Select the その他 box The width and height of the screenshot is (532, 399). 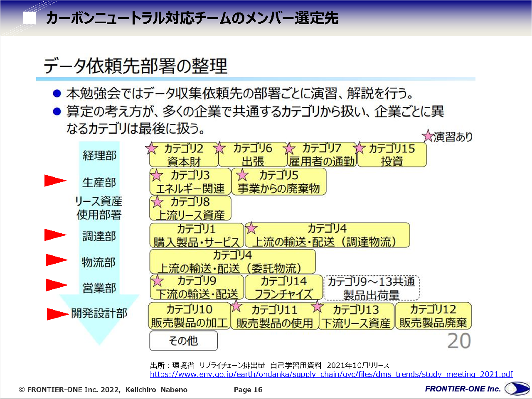183,341
